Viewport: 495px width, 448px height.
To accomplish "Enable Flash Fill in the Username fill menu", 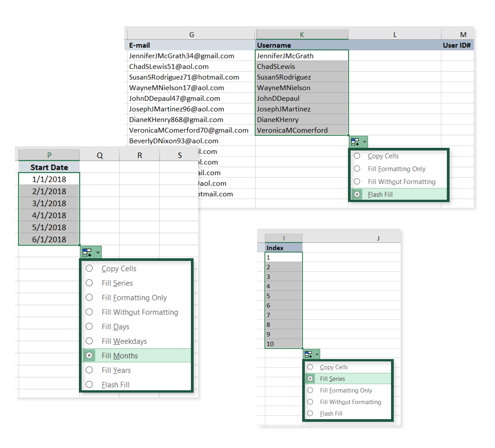I will pyautogui.click(x=380, y=194).
